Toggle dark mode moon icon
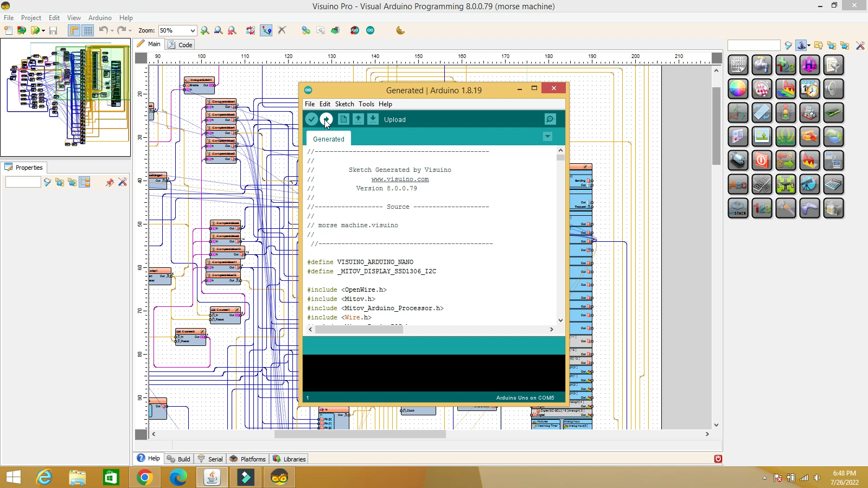868x488 pixels. point(400,30)
